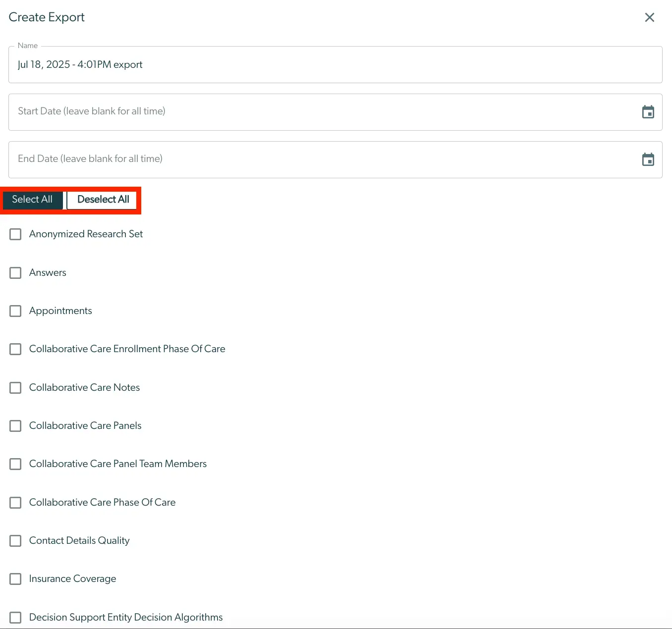The image size is (672, 629).
Task: Click the Deselect All button
Action: (x=102, y=200)
